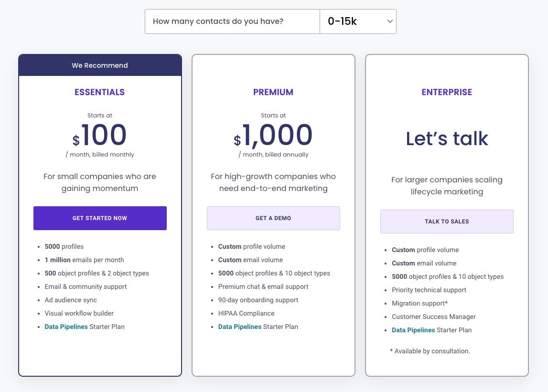
Task: Click the Migration support* feature item
Action: tap(419, 304)
